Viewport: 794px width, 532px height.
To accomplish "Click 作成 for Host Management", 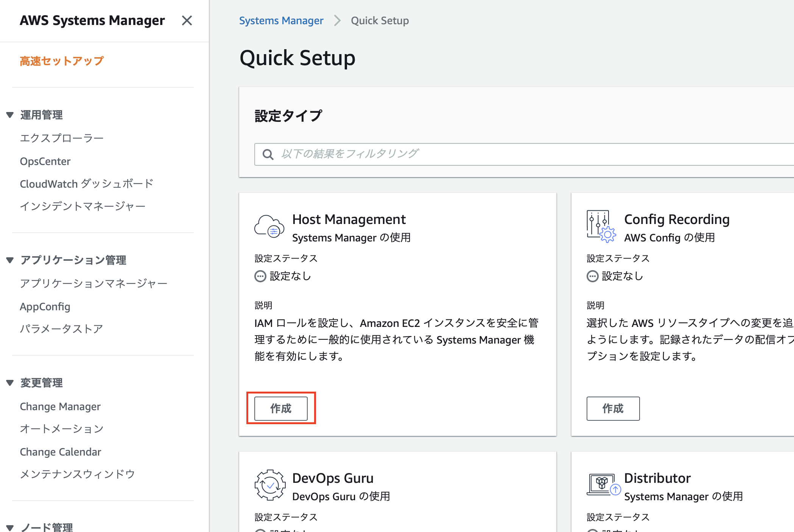I will pyautogui.click(x=280, y=408).
